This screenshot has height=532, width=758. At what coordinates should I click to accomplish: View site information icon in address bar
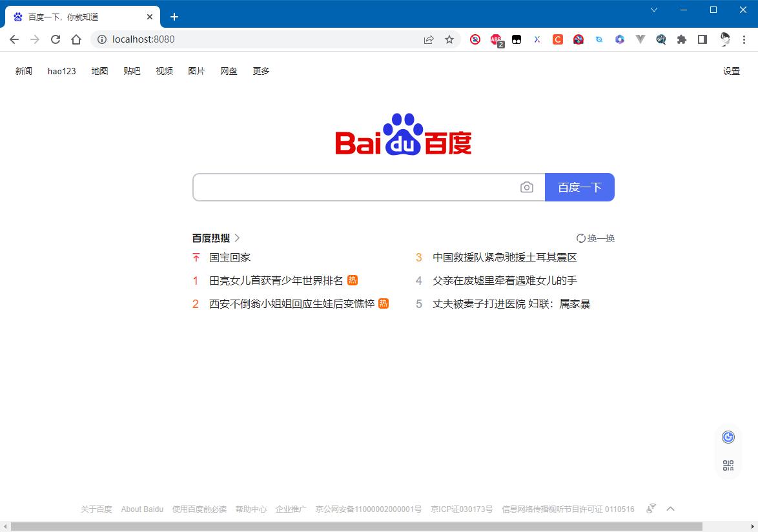coord(102,39)
